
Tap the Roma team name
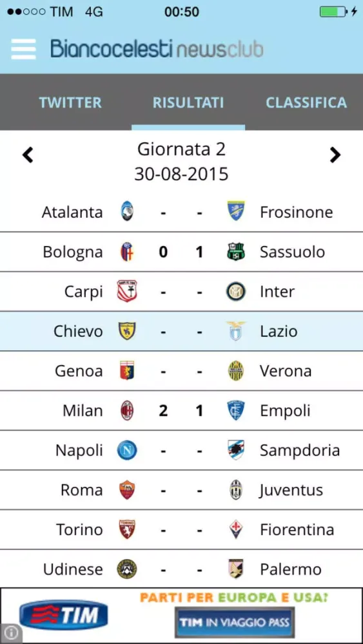(x=81, y=490)
